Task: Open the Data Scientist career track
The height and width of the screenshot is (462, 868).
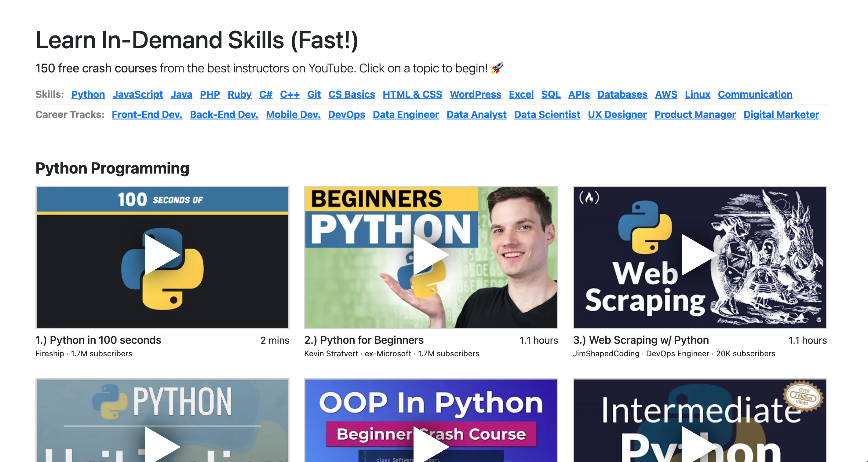Action: tap(547, 115)
